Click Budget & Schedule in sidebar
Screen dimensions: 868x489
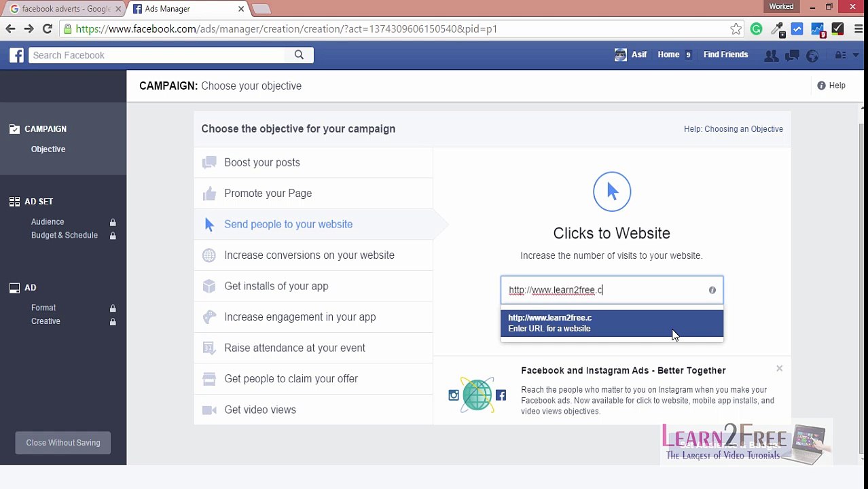[x=65, y=236]
